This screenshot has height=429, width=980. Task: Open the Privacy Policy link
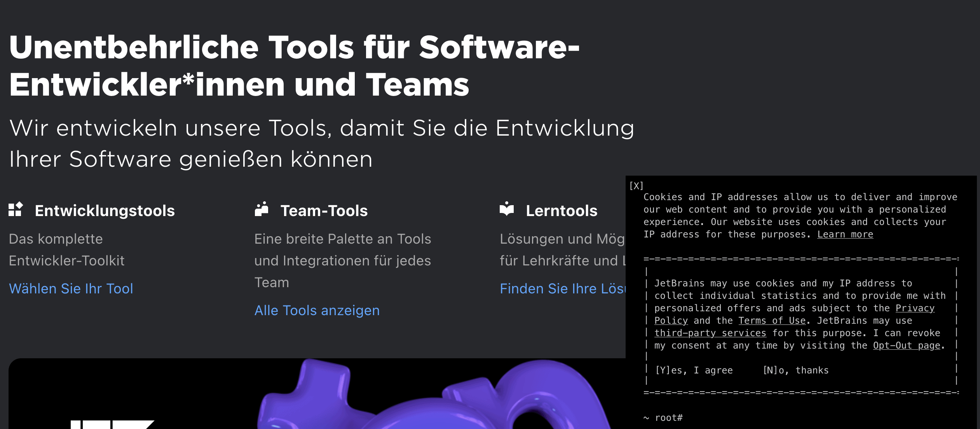point(915,308)
